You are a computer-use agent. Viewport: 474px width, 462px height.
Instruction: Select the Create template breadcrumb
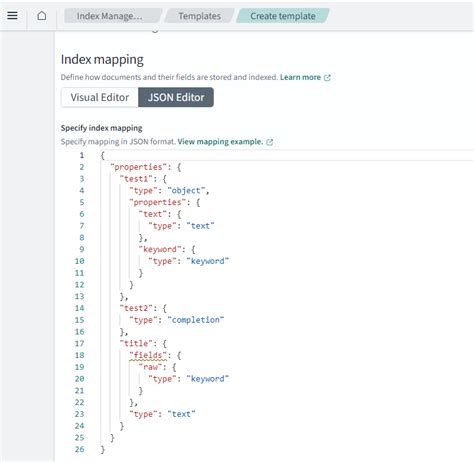[x=283, y=16]
